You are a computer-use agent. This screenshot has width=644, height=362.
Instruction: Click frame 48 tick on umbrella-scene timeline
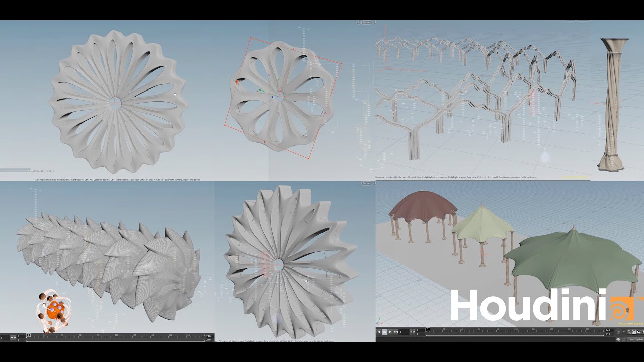tap(460, 331)
